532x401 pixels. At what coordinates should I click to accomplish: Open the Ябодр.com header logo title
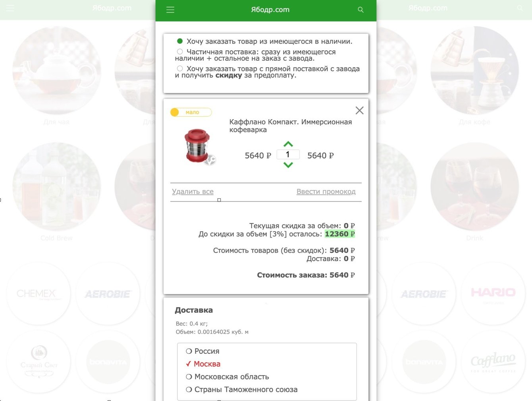[270, 10]
